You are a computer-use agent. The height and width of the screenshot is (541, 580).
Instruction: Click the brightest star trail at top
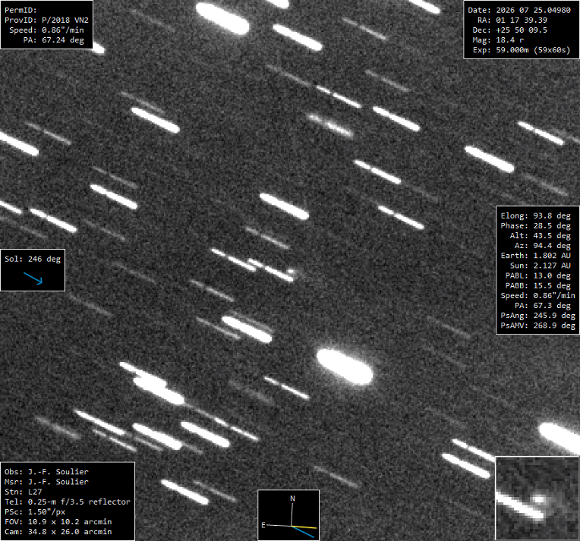pyautogui.click(x=222, y=18)
